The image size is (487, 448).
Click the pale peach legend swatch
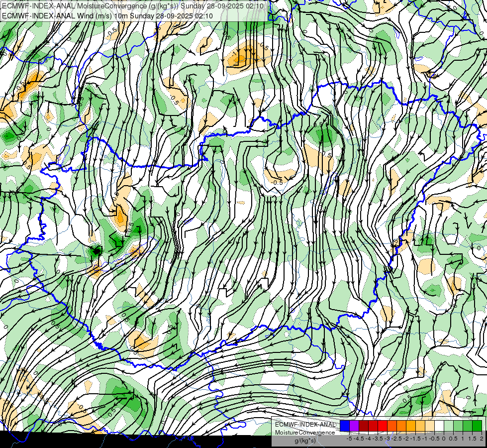tap(430, 426)
